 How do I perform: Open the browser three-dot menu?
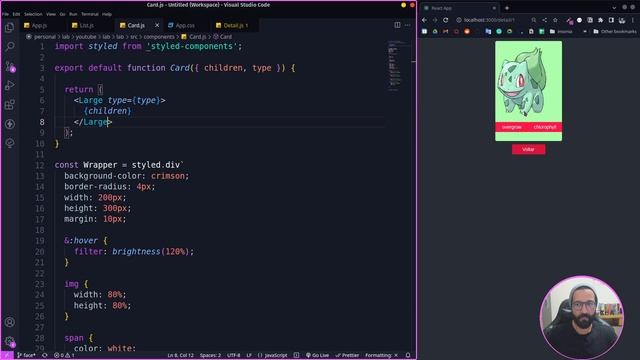point(633,20)
